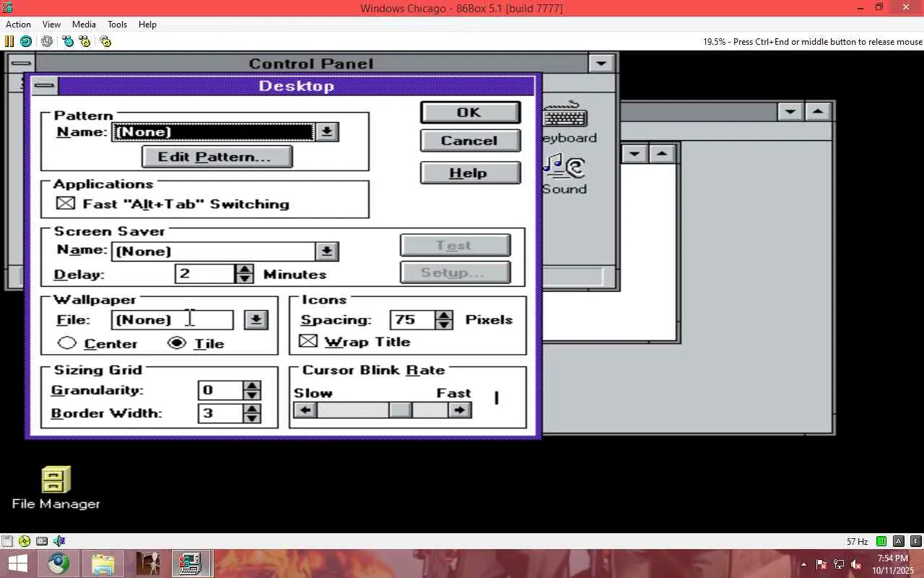Open the Windows Start button

17,564
